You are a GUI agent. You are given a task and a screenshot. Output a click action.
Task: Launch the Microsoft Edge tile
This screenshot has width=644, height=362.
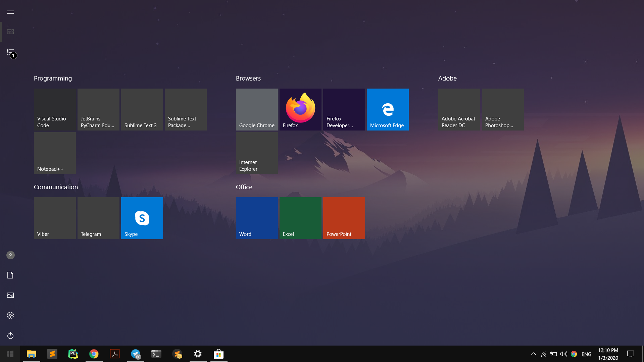click(388, 109)
